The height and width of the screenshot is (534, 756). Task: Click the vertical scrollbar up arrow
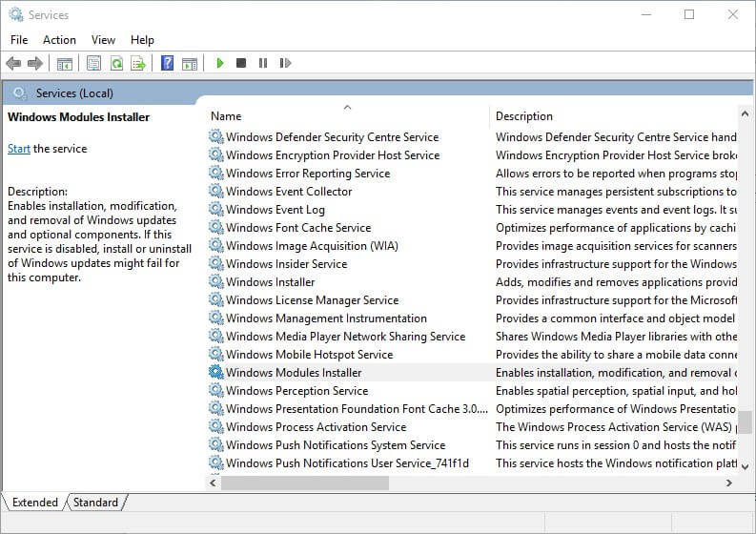coord(745,114)
